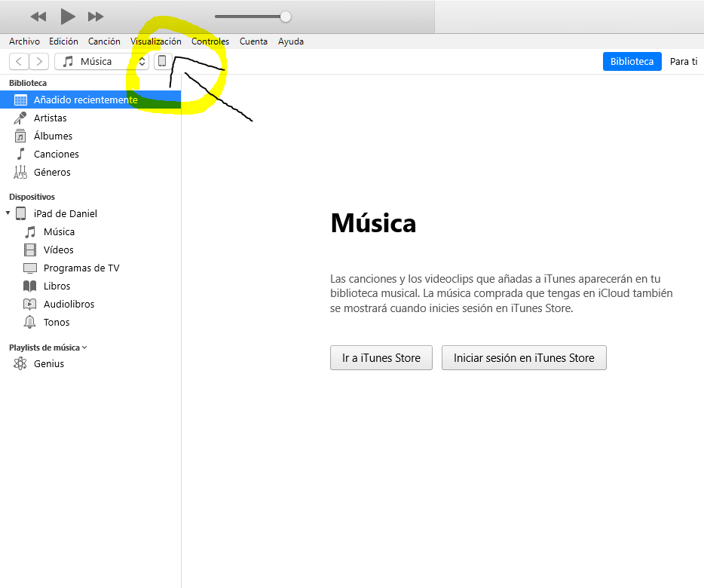Click the guitars icon next to Géneros
Viewport: 704px width, 588px height.
[x=20, y=172]
